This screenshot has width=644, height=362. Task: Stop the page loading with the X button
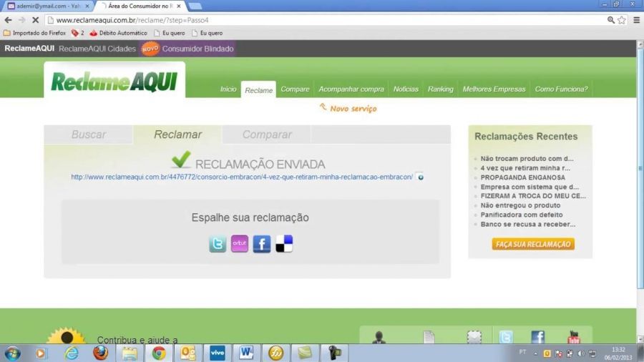click(35, 20)
